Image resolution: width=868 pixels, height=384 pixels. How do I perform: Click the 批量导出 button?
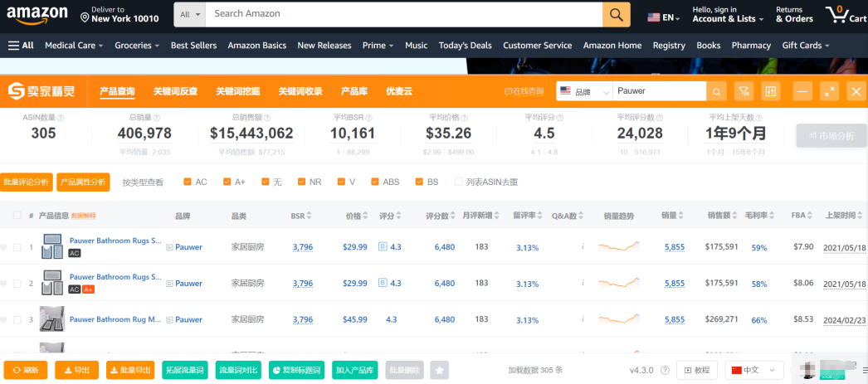pos(130,370)
